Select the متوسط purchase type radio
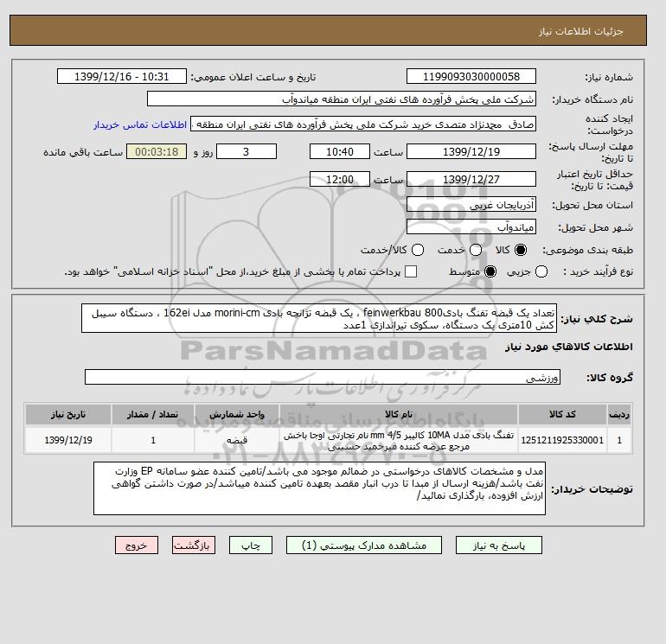This screenshot has width=666, height=644. tap(490, 271)
